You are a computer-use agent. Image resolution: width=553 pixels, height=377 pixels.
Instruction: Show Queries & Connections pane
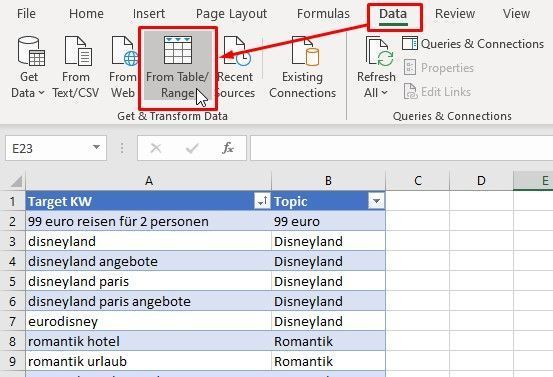[473, 44]
